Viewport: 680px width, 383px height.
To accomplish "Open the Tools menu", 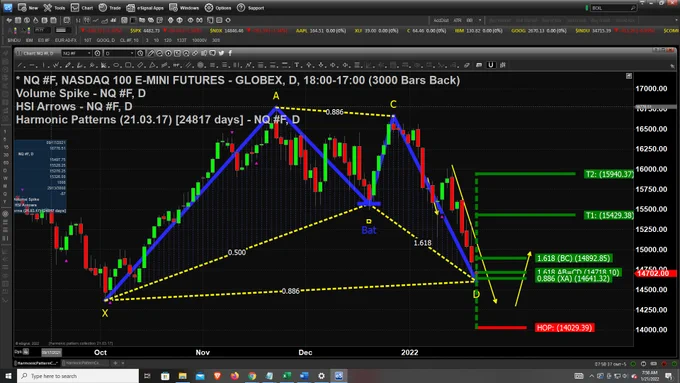I will click(x=54, y=7).
